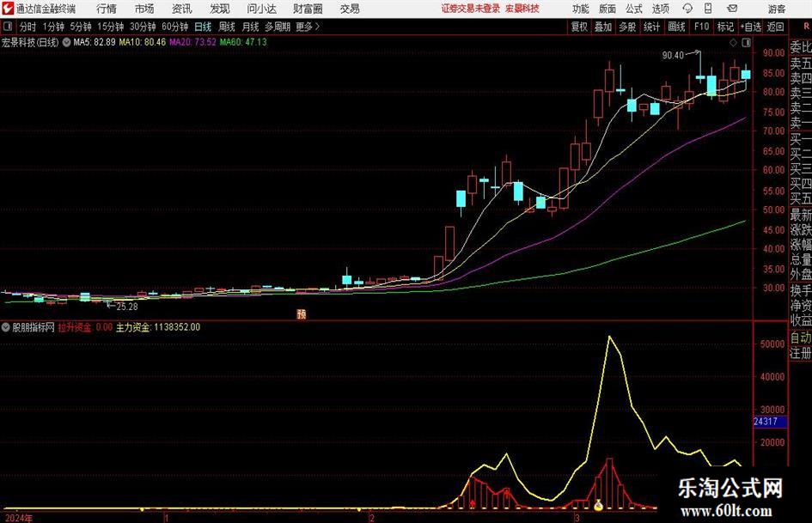812x523 pixels.
Task: Toggle the side panel icon next to the diamond
Action: click(746, 43)
